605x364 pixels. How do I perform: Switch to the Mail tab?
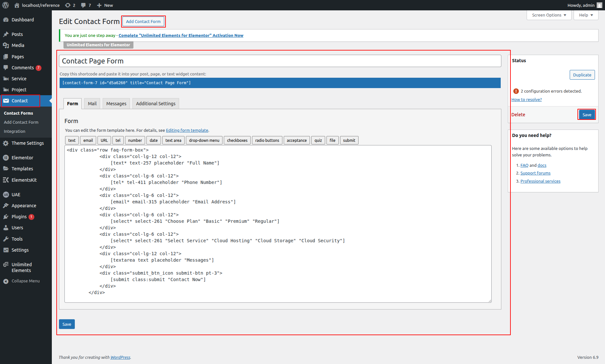click(92, 104)
